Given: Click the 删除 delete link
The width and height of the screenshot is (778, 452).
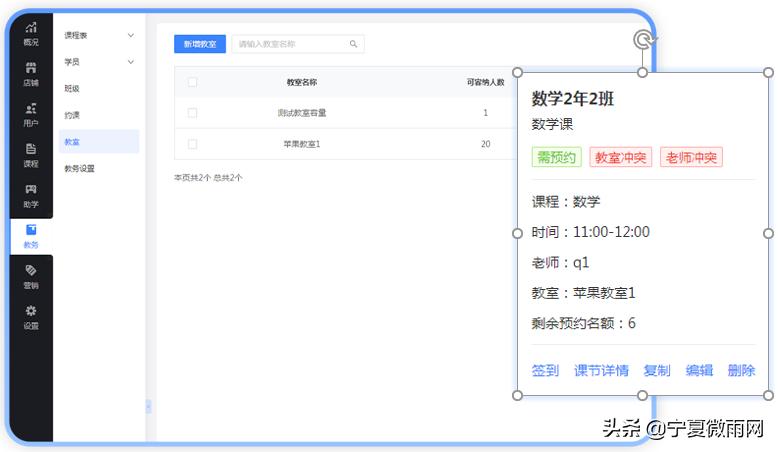Looking at the screenshot, I should (x=741, y=371).
